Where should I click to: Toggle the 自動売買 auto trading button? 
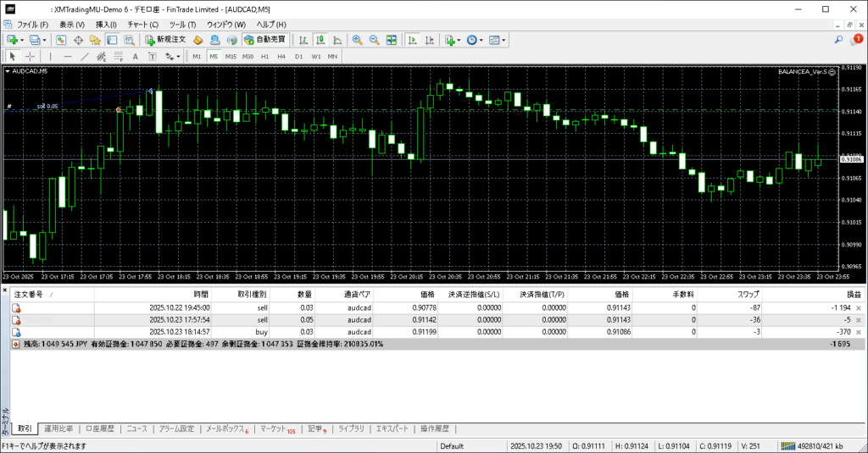[x=264, y=40]
